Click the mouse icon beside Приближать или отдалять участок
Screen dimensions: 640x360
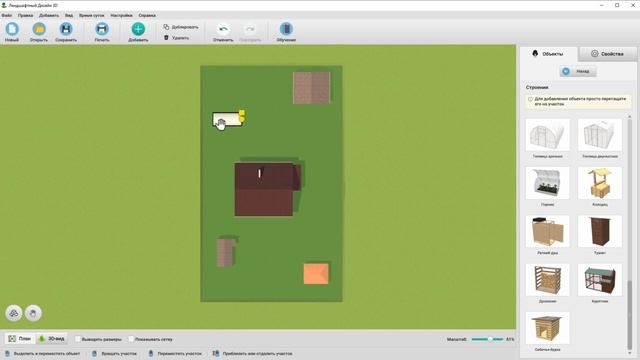point(216,353)
